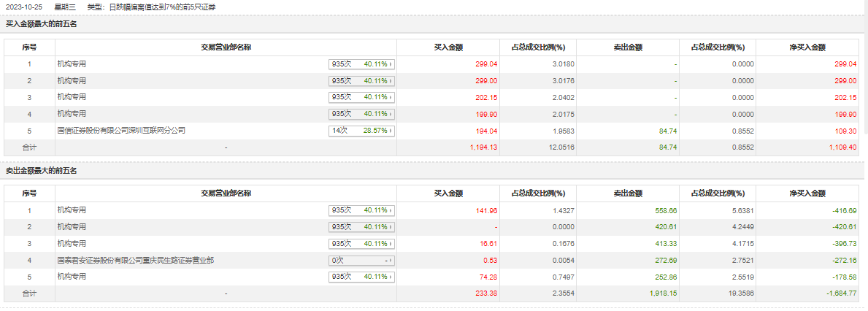Click 机构专用 in sell table row 3
The width and height of the screenshot is (868, 311).
[x=72, y=244]
